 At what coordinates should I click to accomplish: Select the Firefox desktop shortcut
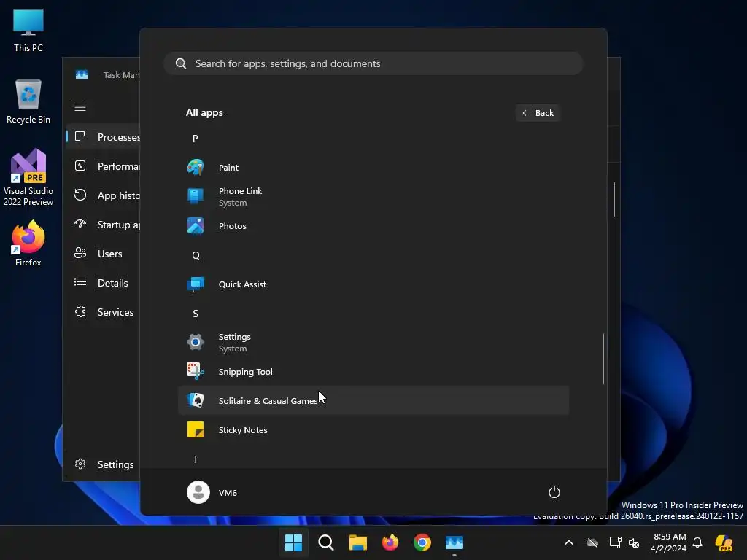click(28, 244)
